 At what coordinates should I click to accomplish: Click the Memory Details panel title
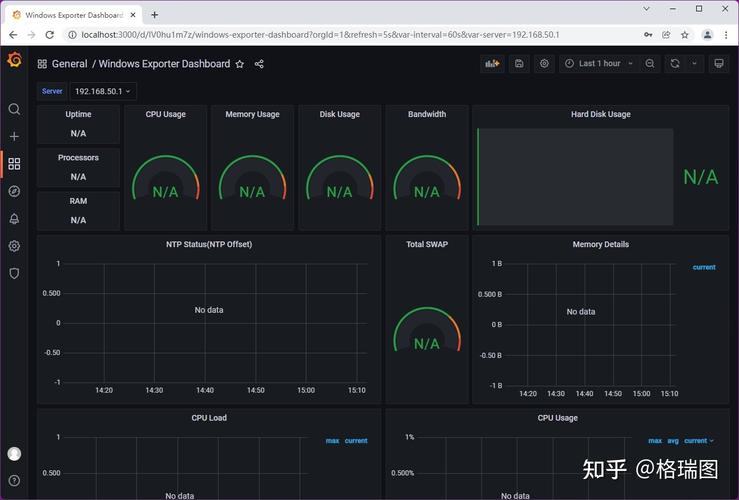click(600, 244)
